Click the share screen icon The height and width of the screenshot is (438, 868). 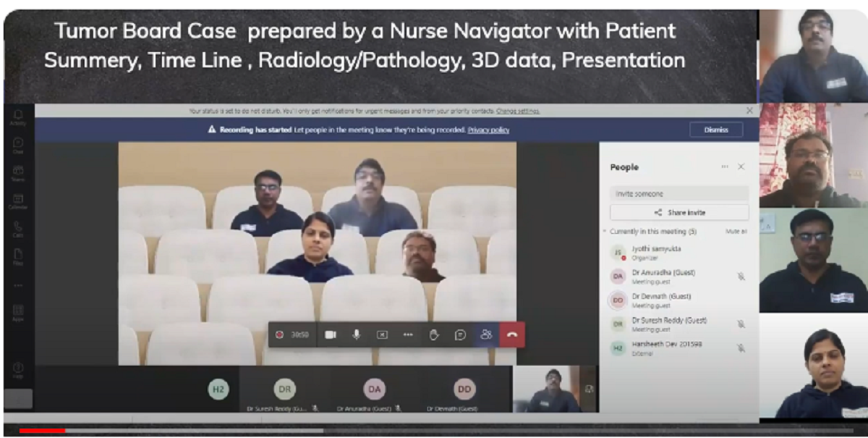(382, 334)
